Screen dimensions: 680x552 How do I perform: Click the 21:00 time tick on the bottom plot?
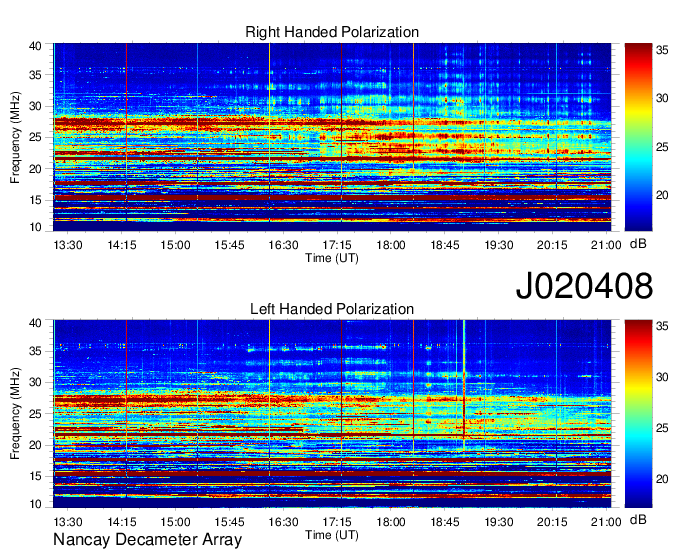(x=606, y=522)
